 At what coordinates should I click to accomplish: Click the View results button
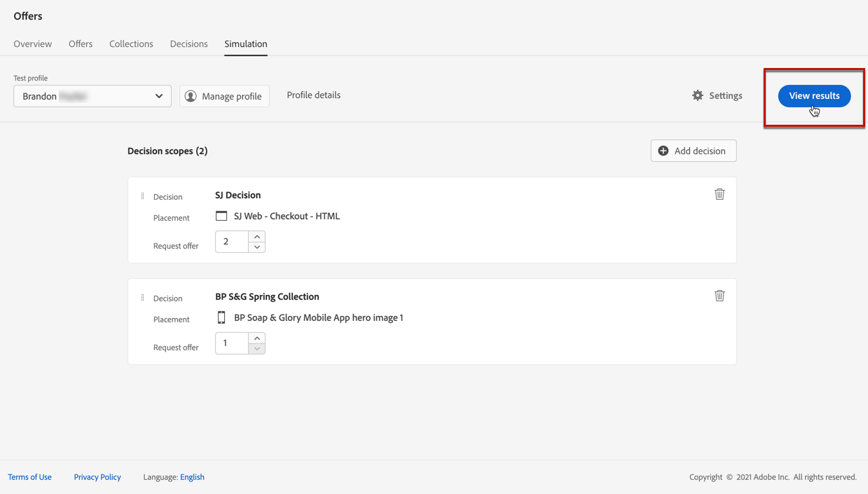pos(814,96)
